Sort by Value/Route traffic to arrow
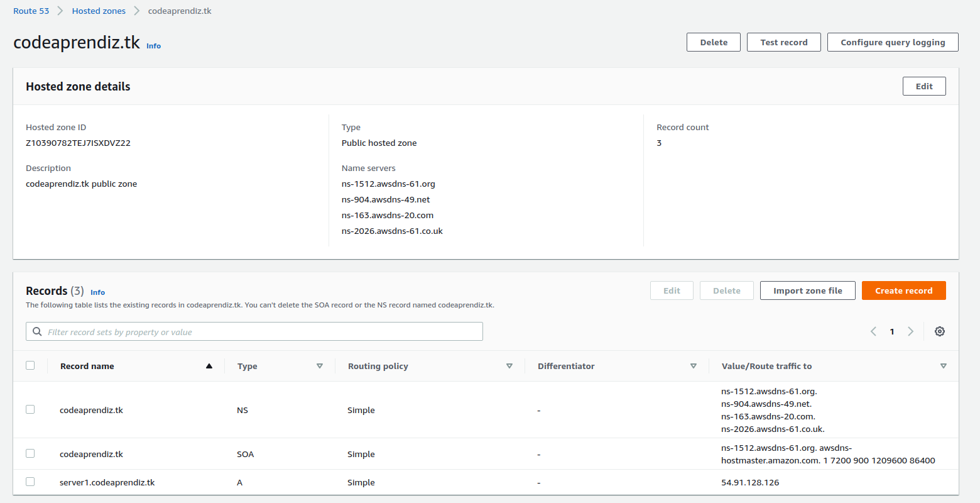This screenshot has width=980, height=503. tap(944, 366)
